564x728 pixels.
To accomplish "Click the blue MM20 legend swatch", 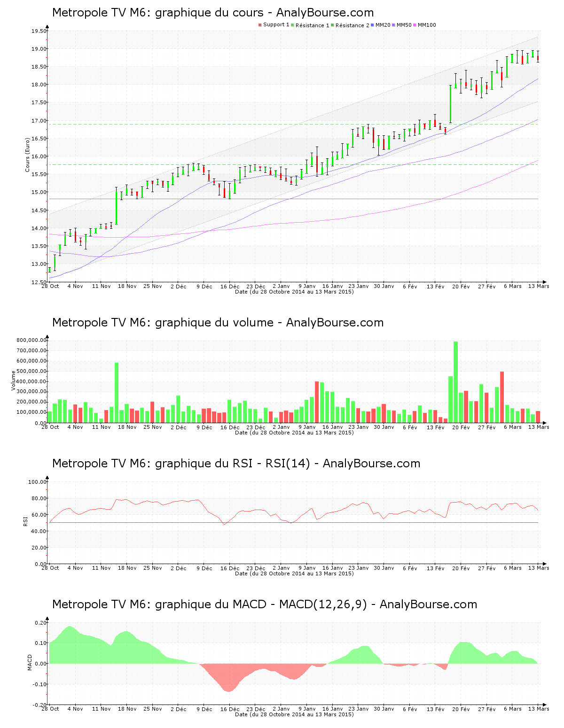I will click(x=373, y=25).
